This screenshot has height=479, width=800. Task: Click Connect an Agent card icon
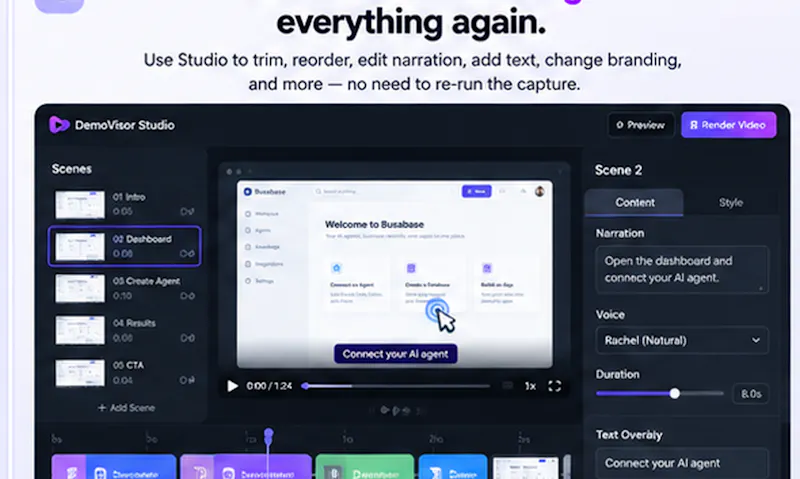[336, 268]
